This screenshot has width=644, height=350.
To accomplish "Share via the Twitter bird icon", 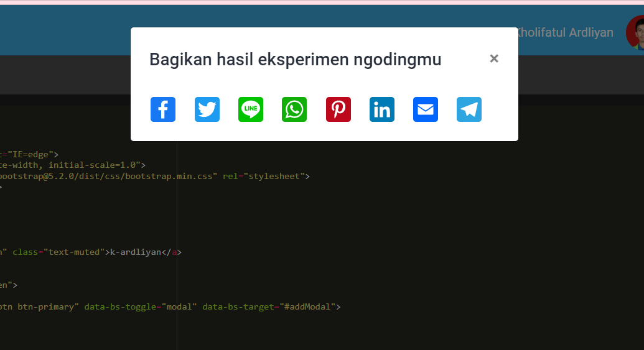I will pos(207,109).
